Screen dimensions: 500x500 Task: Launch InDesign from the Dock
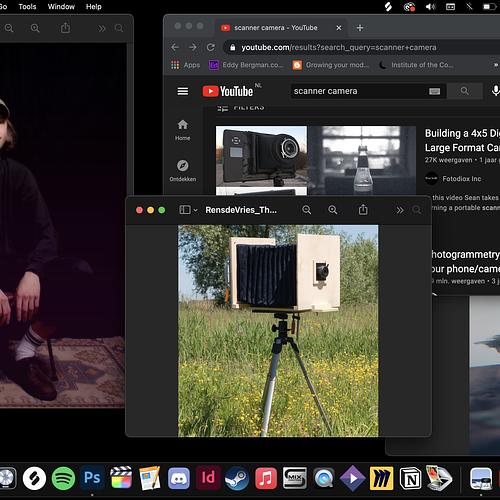pos(208,478)
